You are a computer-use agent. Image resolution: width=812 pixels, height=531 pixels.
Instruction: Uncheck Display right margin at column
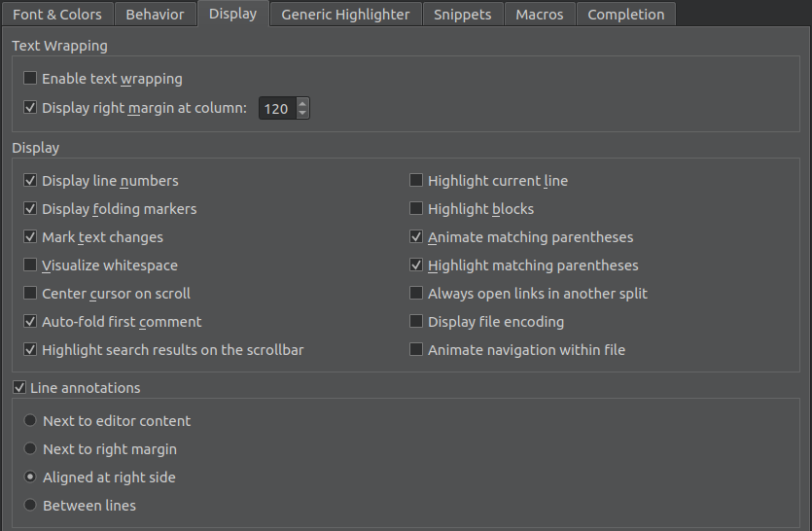pyautogui.click(x=31, y=108)
